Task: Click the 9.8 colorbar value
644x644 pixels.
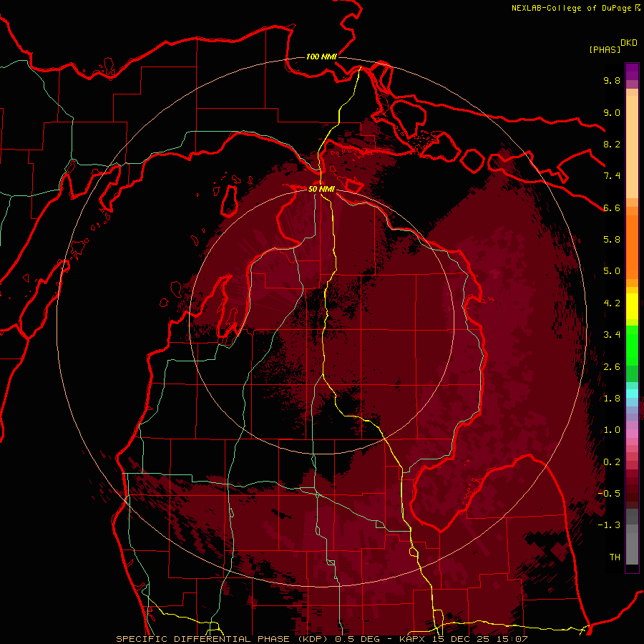Action: (x=612, y=80)
